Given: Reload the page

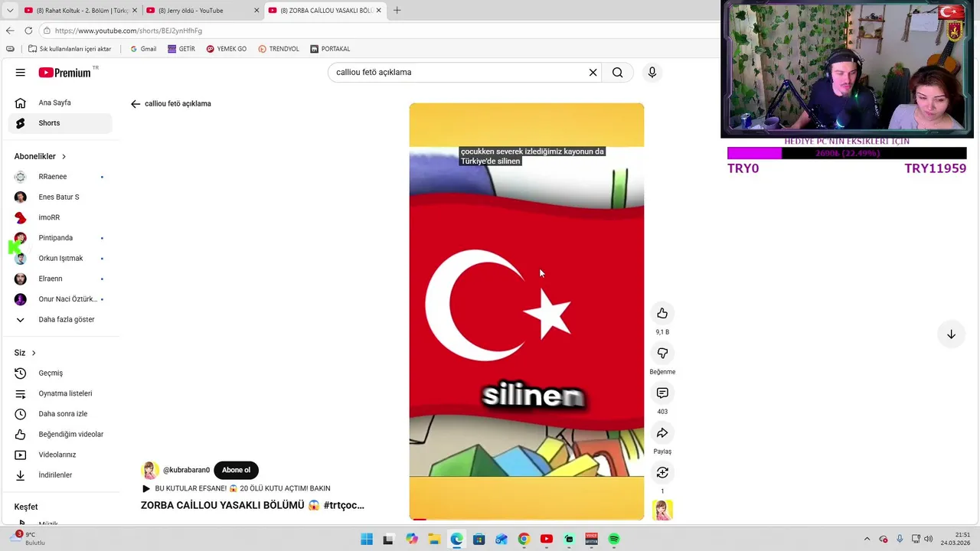Looking at the screenshot, I should pyautogui.click(x=28, y=31).
